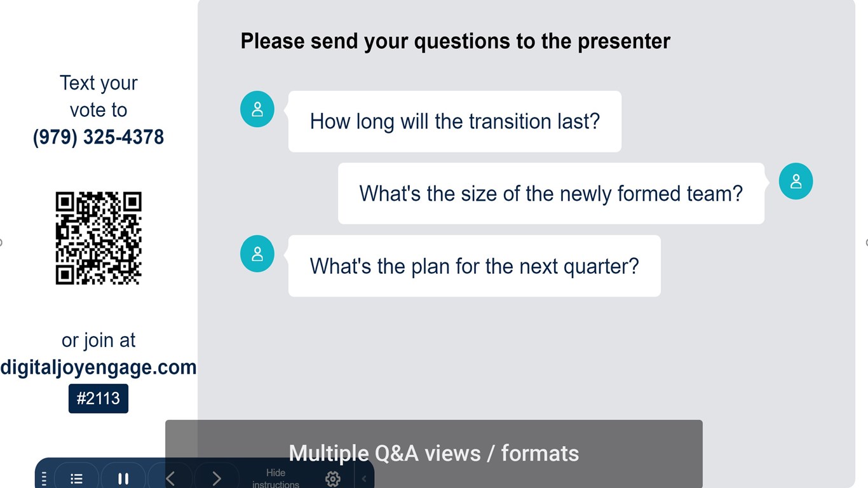The image size is (868, 488).
Task: Click the Multiple Q&A views / formats banner
Action: click(x=434, y=453)
